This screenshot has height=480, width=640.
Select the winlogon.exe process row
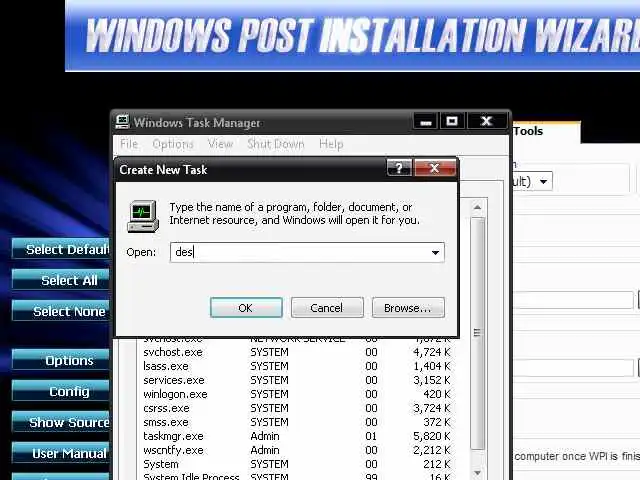pyautogui.click(x=297, y=394)
